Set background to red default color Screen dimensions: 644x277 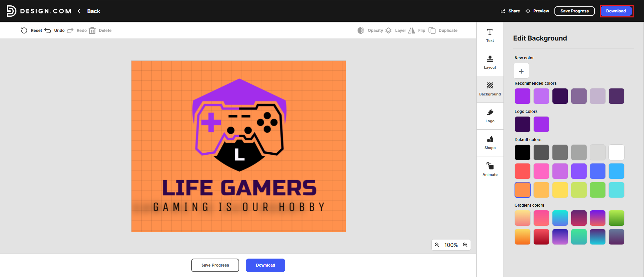(x=523, y=171)
